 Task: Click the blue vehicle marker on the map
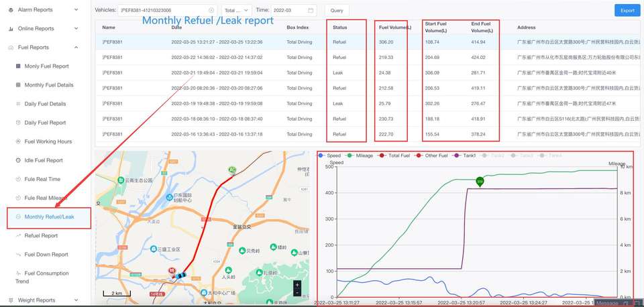tap(180, 275)
